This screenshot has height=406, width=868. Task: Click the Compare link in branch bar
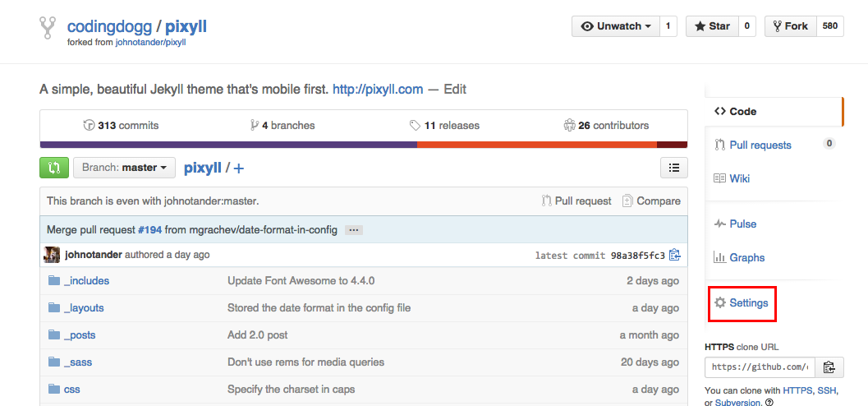coord(651,201)
